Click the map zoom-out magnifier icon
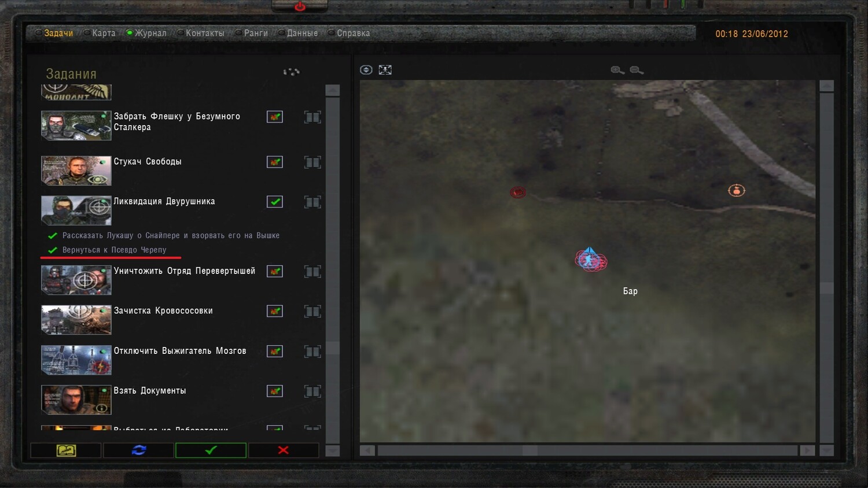This screenshot has width=868, height=488. click(637, 70)
